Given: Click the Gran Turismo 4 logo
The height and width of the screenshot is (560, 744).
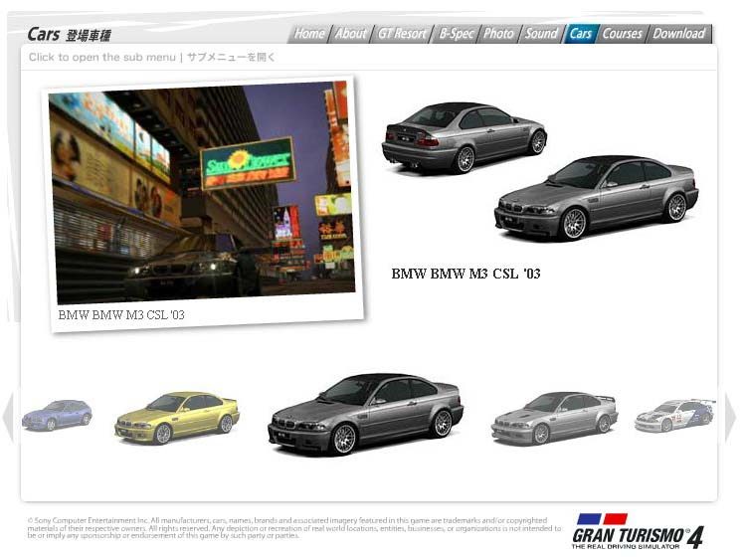Looking at the screenshot, I should [x=638, y=531].
